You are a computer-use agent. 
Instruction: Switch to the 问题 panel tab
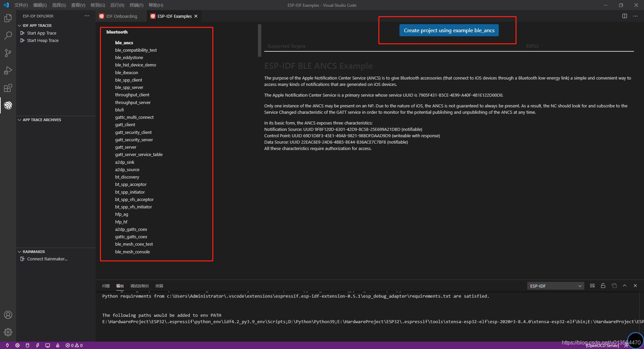point(106,286)
